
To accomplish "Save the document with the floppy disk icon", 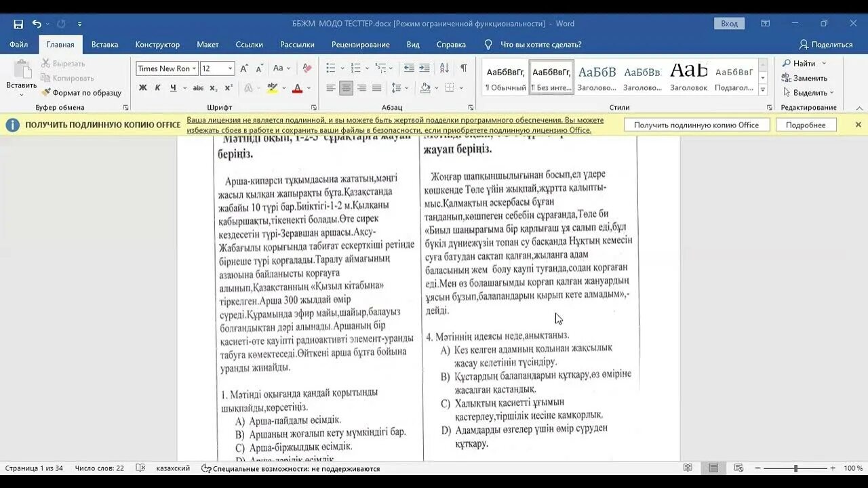I will tap(18, 24).
